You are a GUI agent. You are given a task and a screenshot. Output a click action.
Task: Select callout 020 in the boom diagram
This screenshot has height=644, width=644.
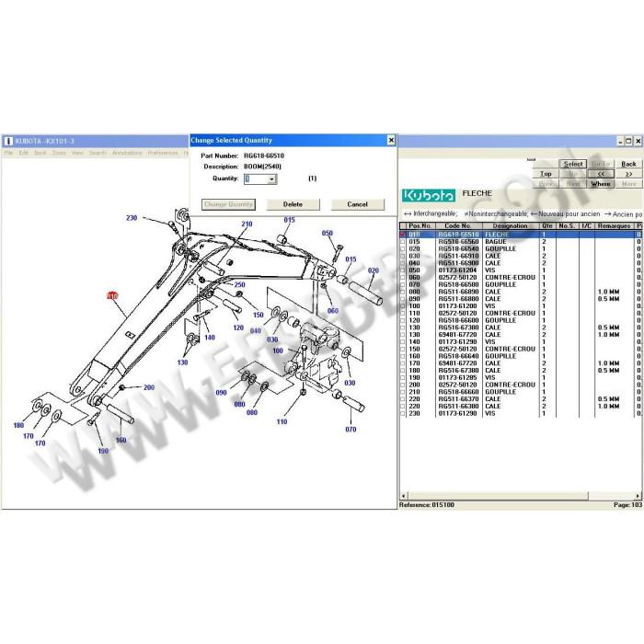373,270
